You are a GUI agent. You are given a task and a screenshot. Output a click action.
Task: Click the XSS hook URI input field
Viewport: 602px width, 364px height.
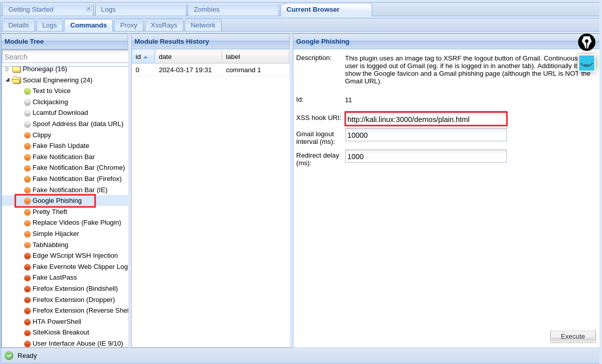426,119
